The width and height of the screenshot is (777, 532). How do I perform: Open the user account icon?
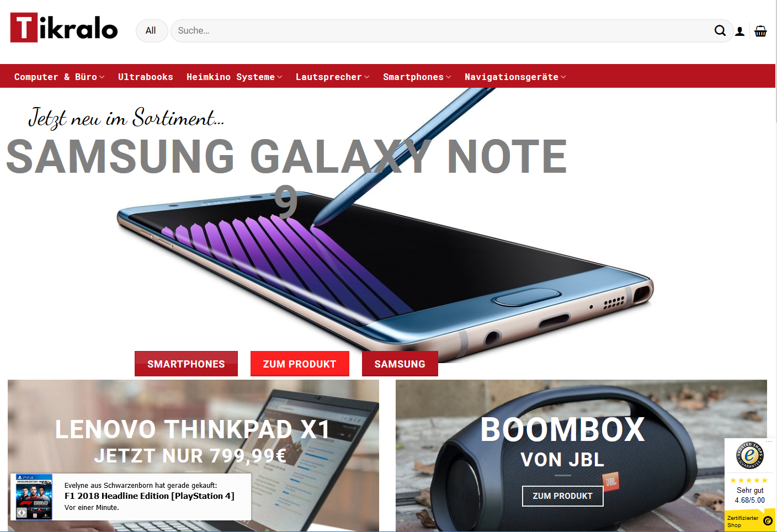coord(740,31)
